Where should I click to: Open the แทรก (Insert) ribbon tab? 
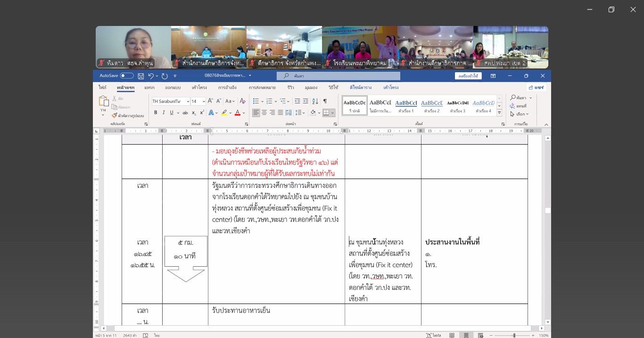[x=149, y=88]
